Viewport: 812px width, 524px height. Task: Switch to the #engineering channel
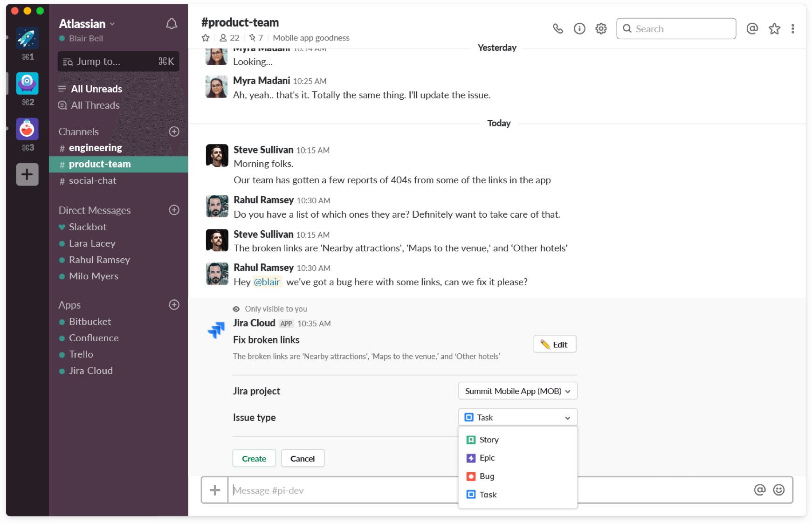tap(96, 147)
